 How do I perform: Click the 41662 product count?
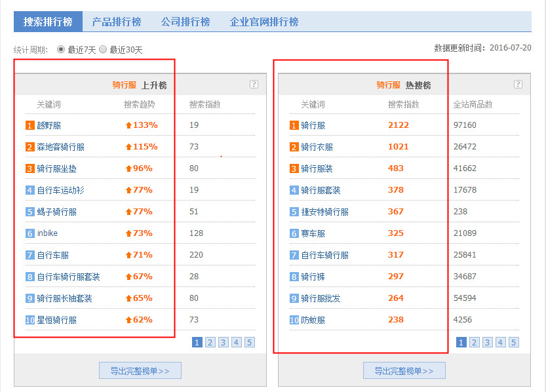coord(465,168)
